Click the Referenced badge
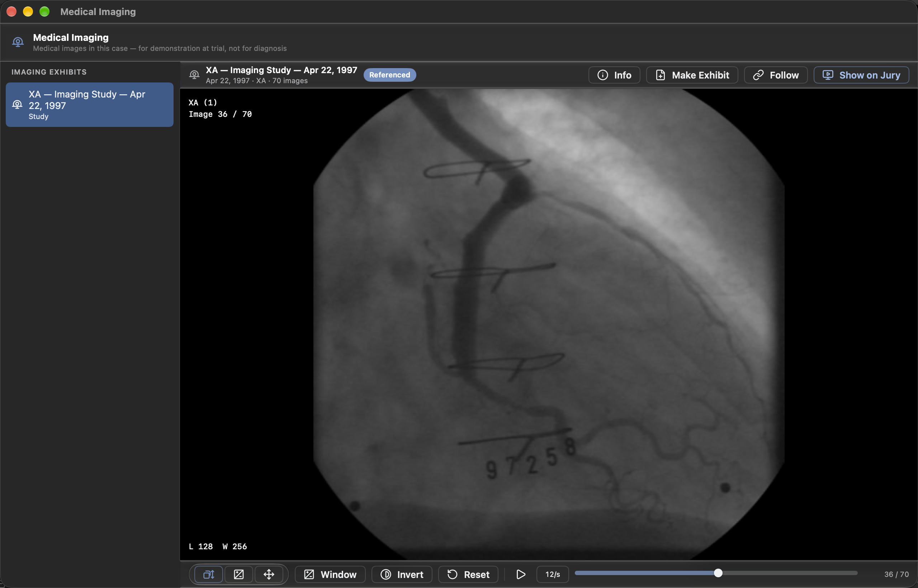The height and width of the screenshot is (588, 918). 389,75
